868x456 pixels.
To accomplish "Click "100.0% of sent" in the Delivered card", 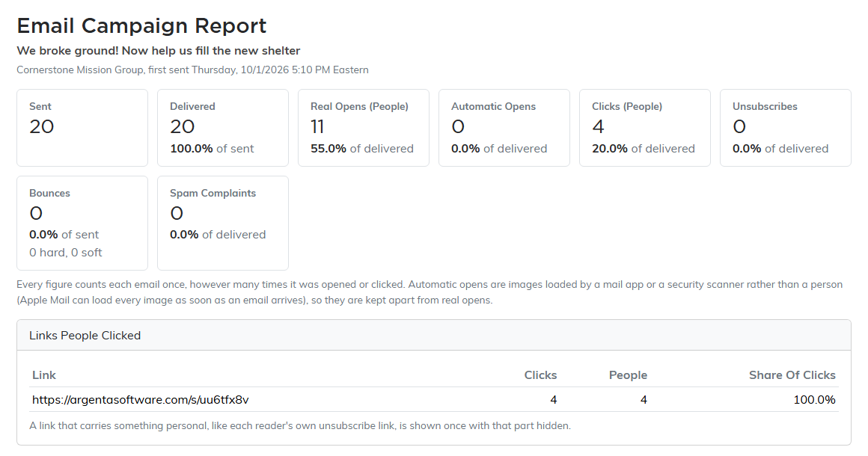I will point(212,149).
